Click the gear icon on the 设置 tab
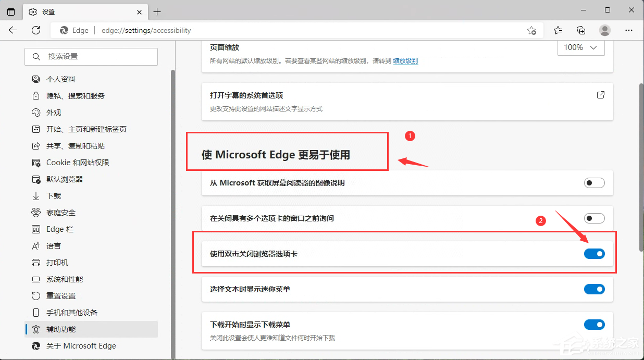644x360 pixels. (x=33, y=11)
